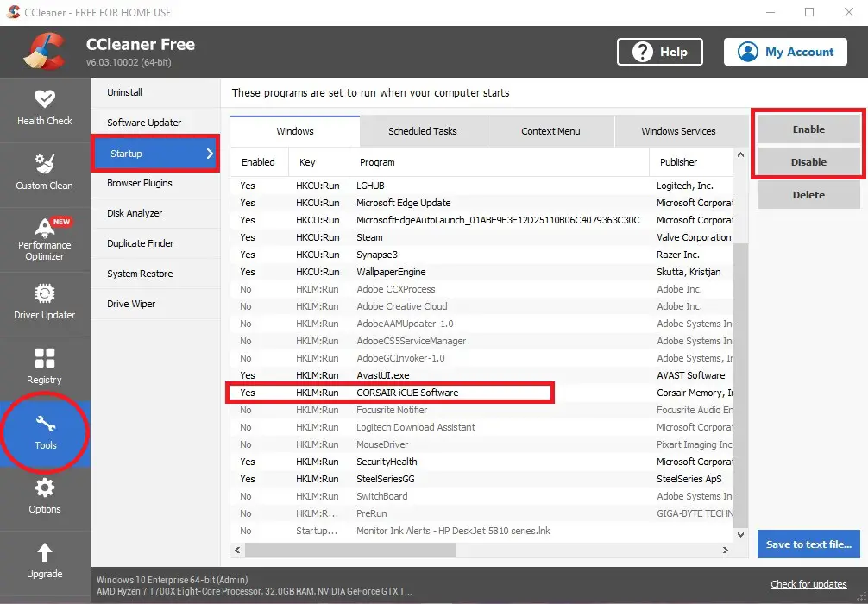Select the AdobeGCInvoker-1.0 entry
This screenshot has height=604, width=868.
coord(482,358)
